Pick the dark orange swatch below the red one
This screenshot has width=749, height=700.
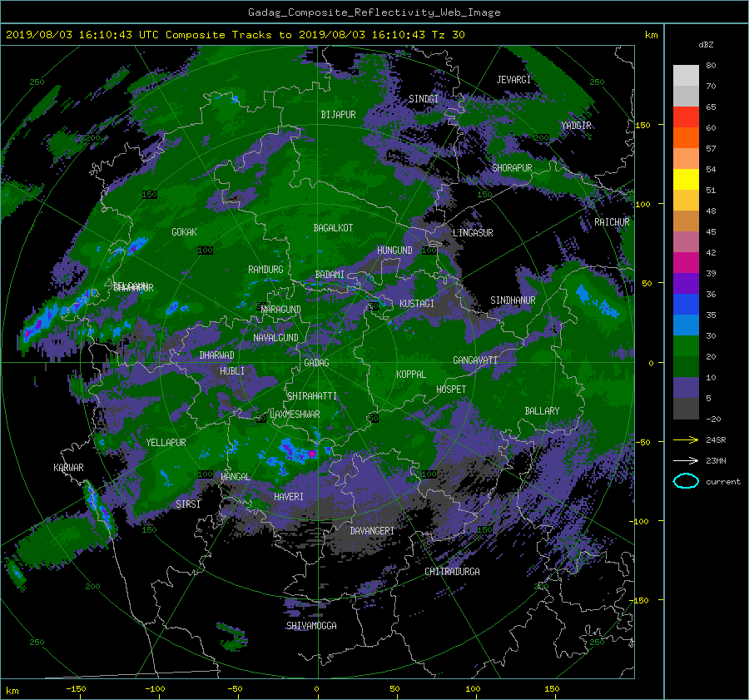(x=686, y=137)
